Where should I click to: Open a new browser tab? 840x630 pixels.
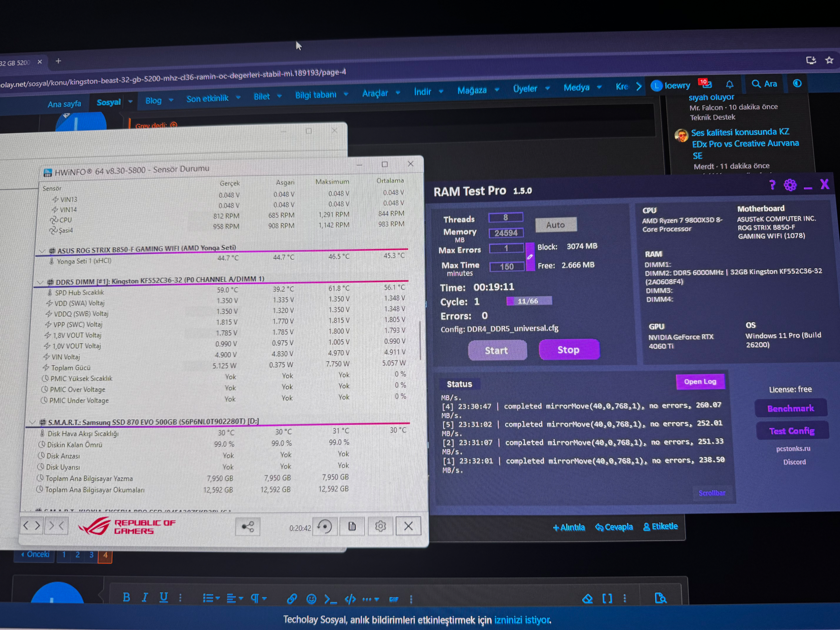[58, 61]
